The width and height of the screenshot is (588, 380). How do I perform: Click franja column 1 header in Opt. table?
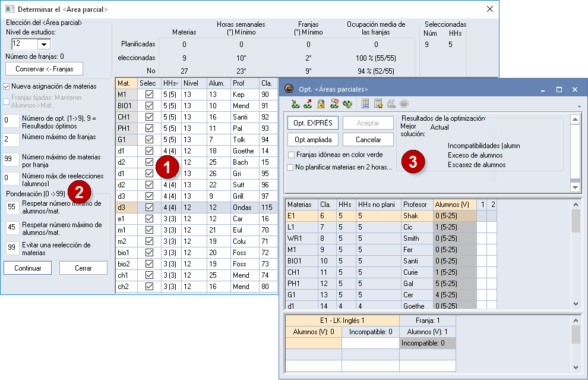[482, 205]
